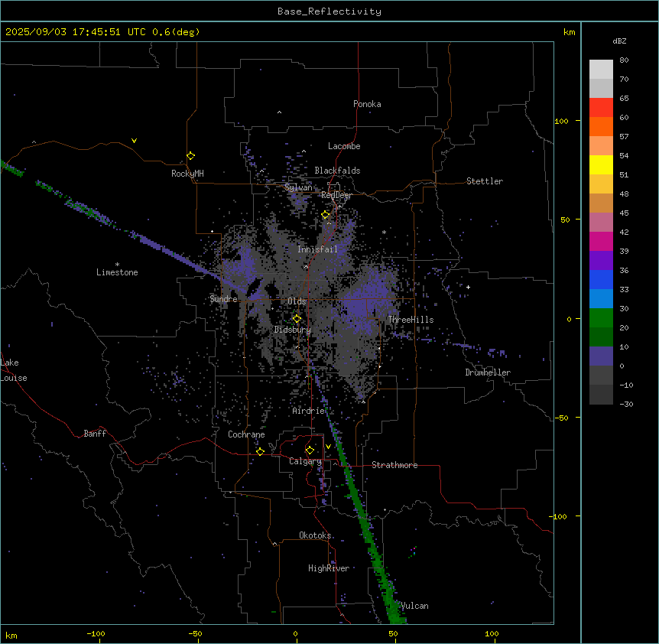
Task: Click the Innisfail city label
Action: [x=317, y=249]
